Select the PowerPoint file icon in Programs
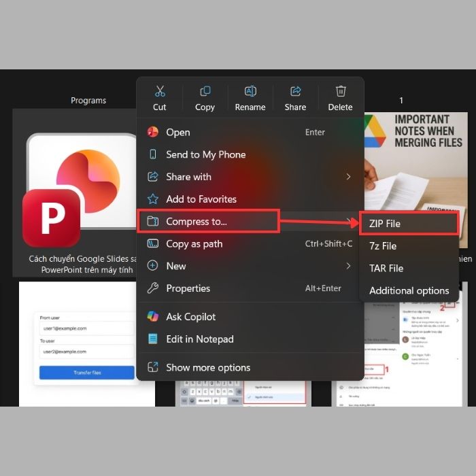 tap(80, 190)
